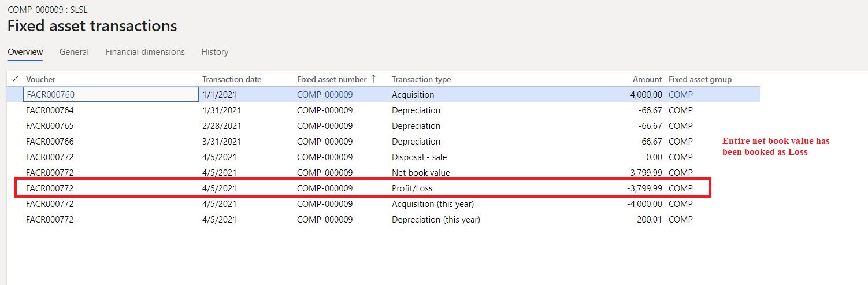Screen dimensions: 868x285
Task: Select the Profit/Loss transaction row
Action: click(411, 188)
